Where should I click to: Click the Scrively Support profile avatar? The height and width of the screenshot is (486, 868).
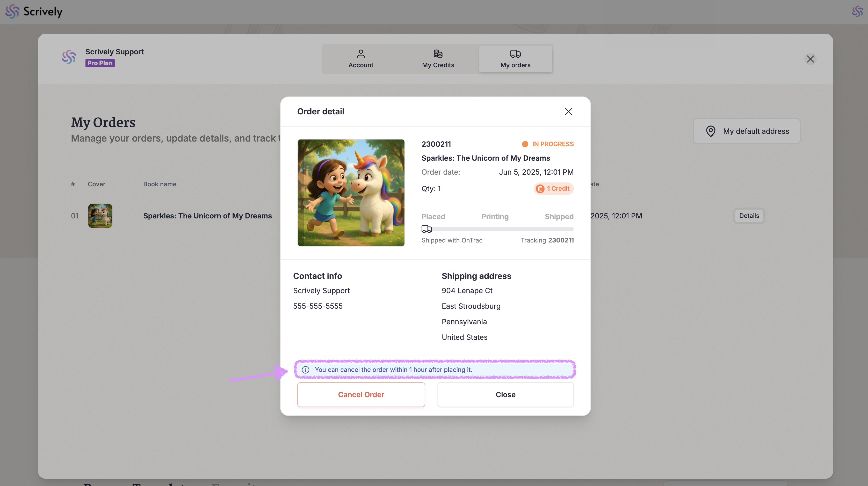(69, 57)
